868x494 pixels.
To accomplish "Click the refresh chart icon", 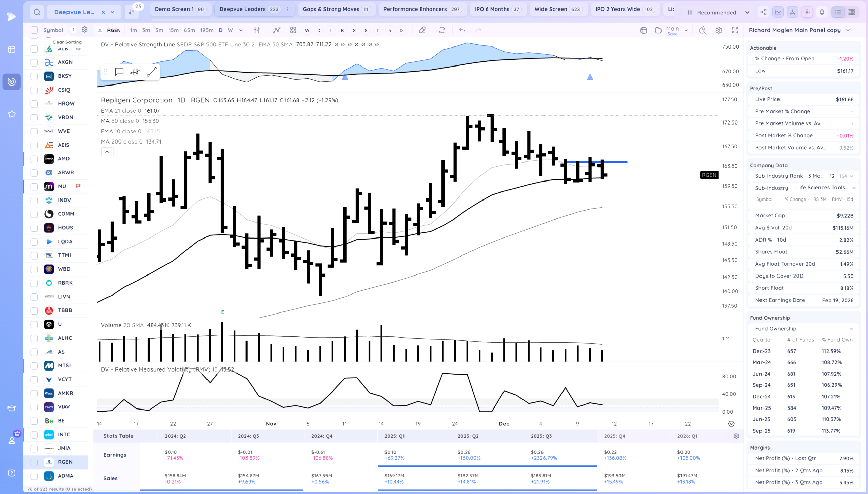I will 442,30.
